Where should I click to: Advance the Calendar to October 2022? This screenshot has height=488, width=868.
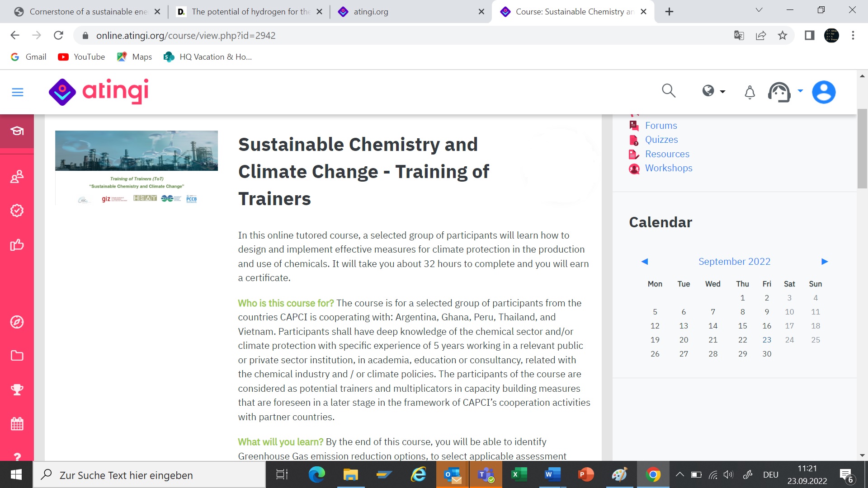click(x=825, y=261)
